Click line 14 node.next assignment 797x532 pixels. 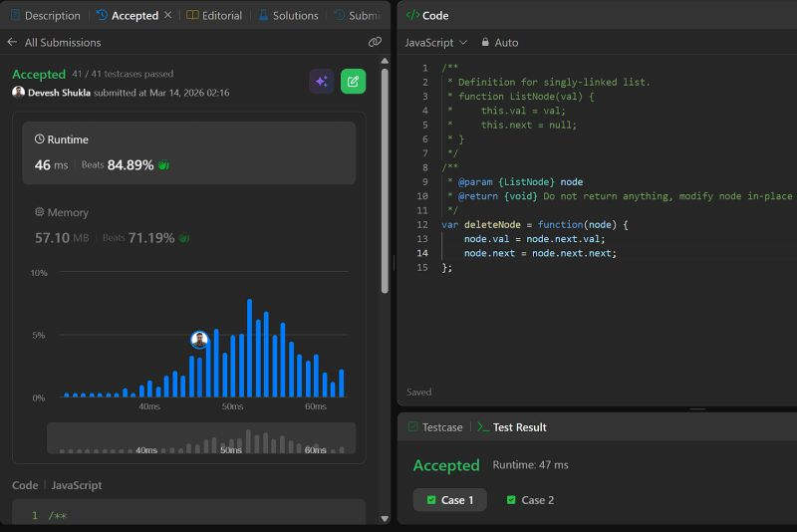[540, 253]
